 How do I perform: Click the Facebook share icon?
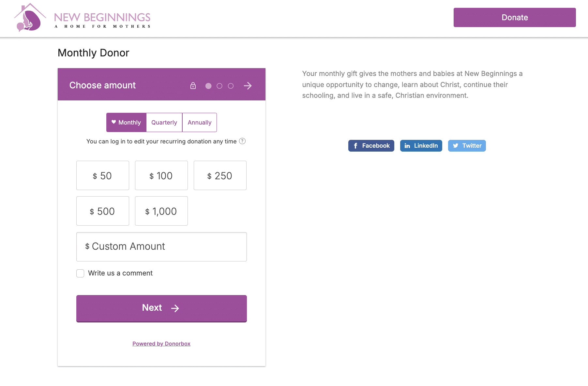click(x=355, y=146)
